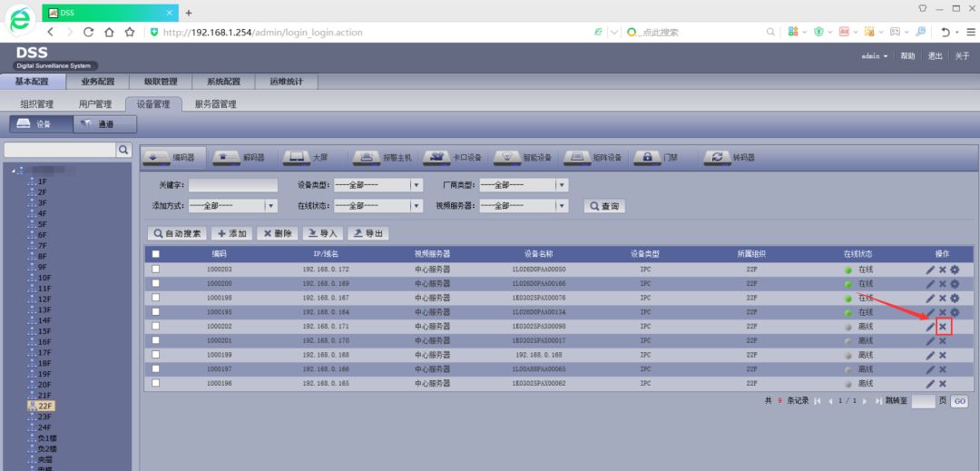Click the page number jump input box
Screen dimensions: 980x471
(923, 401)
